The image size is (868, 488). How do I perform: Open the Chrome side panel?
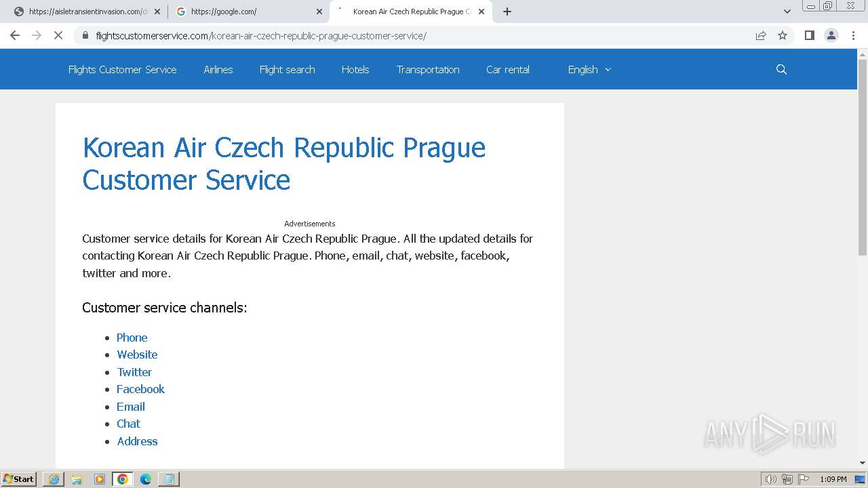pos(809,35)
